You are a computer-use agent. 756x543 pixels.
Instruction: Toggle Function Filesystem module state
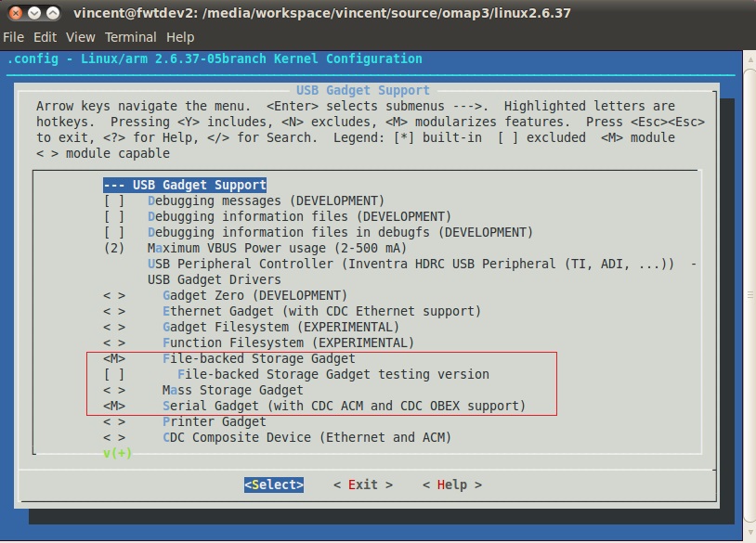coord(114,343)
